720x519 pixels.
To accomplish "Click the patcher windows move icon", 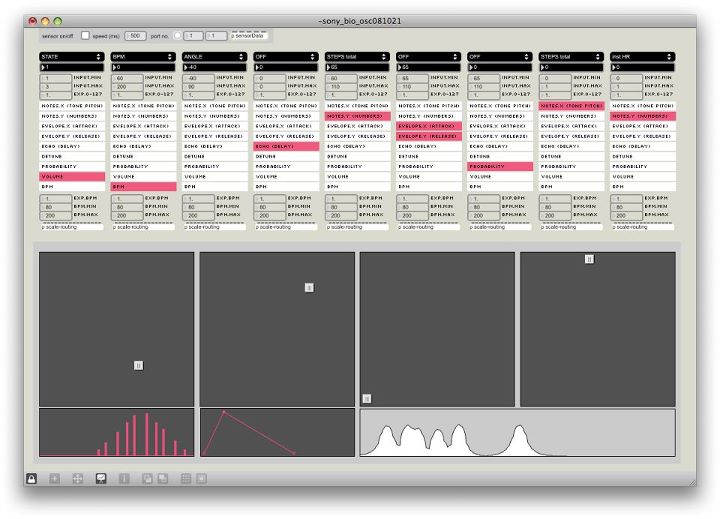I will [x=77, y=479].
